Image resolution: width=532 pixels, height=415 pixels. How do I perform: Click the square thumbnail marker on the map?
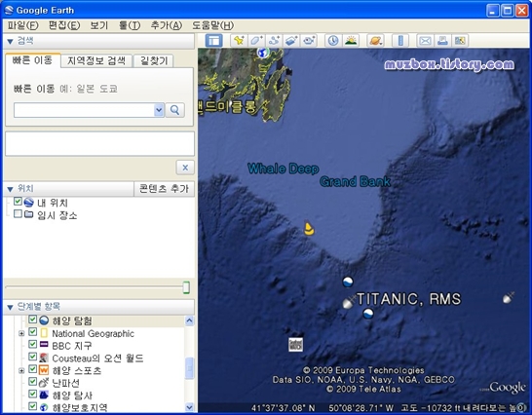click(295, 345)
